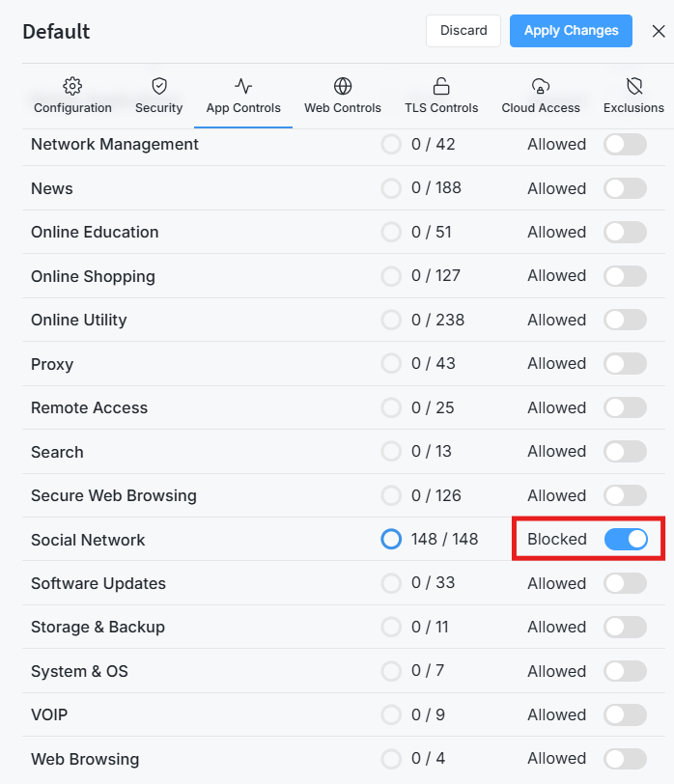
Task: Click the Online Utility progress circle
Action: (x=391, y=320)
